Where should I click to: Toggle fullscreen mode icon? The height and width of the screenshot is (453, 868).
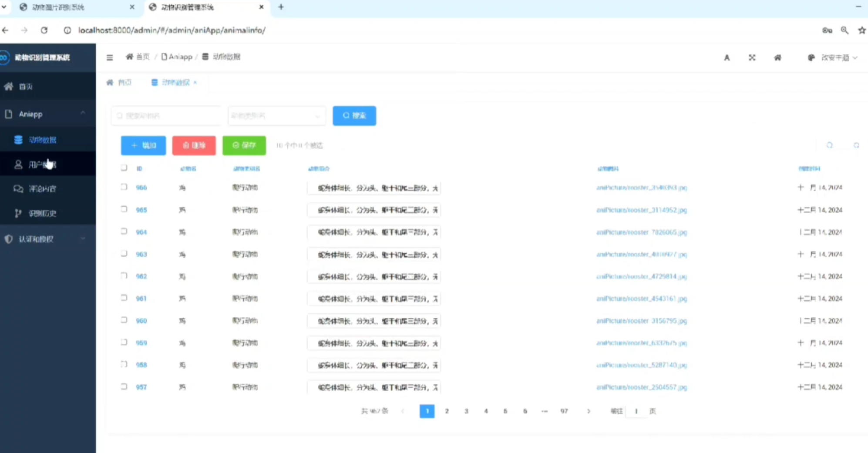pyautogui.click(x=752, y=57)
